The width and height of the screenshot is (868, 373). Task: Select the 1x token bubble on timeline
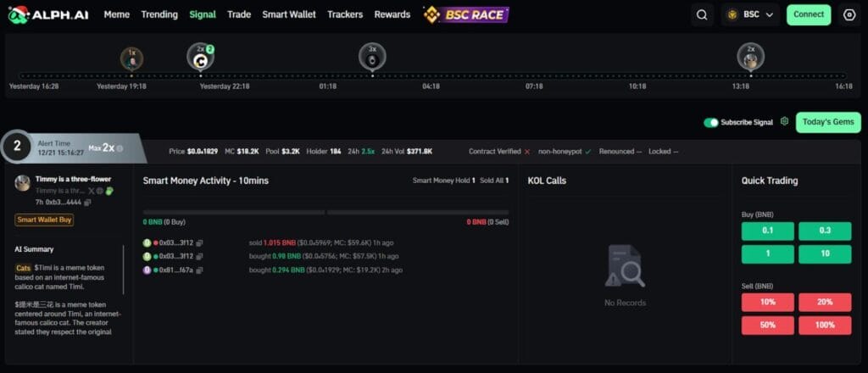tap(131, 58)
